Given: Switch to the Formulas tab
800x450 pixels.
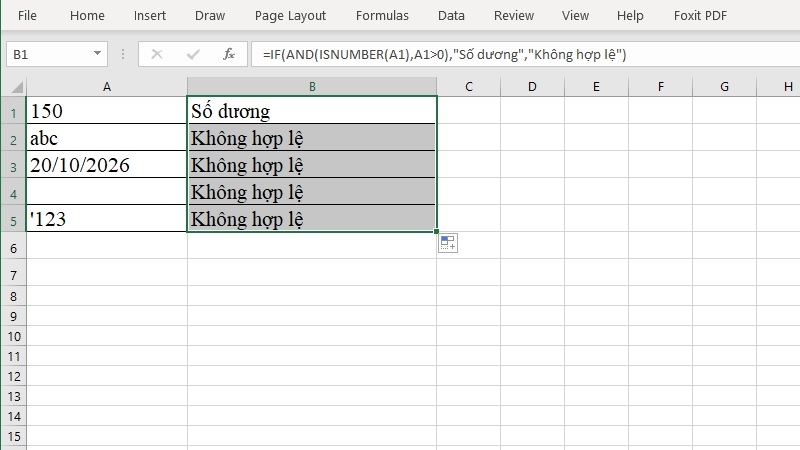Looking at the screenshot, I should (x=382, y=16).
